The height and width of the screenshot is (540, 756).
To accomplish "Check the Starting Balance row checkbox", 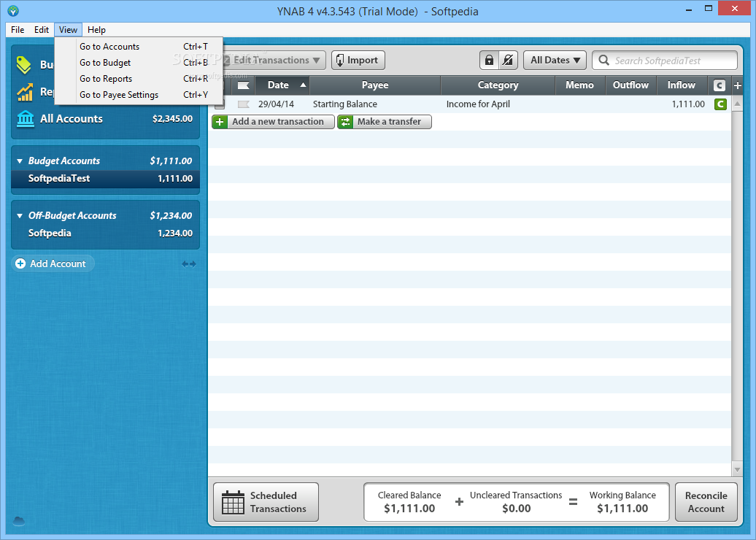I will click(x=220, y=104).
